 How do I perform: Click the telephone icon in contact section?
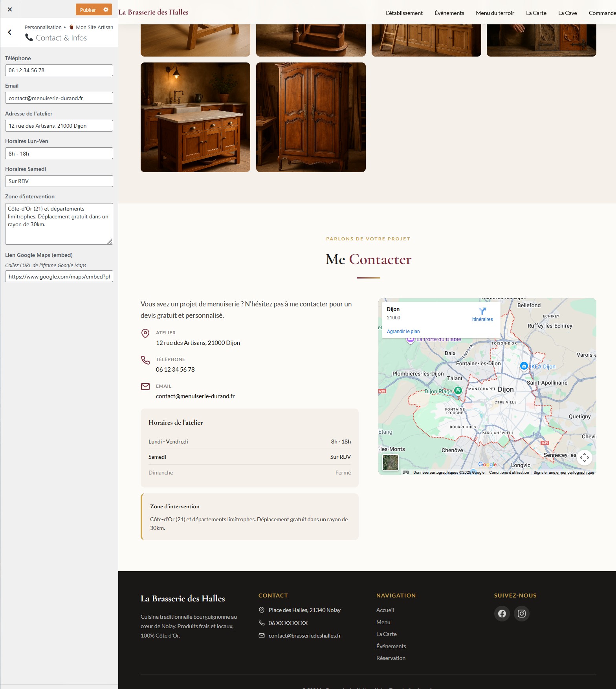tap(145, 360)
